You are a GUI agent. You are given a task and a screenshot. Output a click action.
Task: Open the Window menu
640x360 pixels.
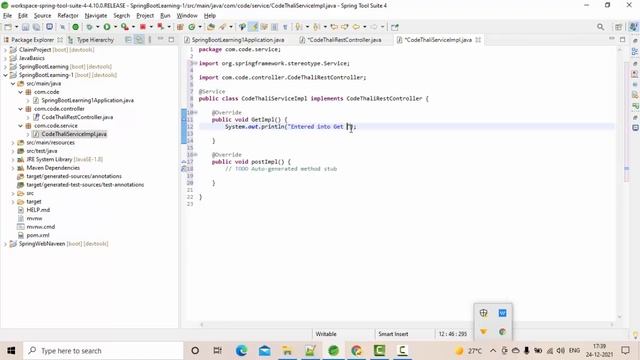point(187,16)
